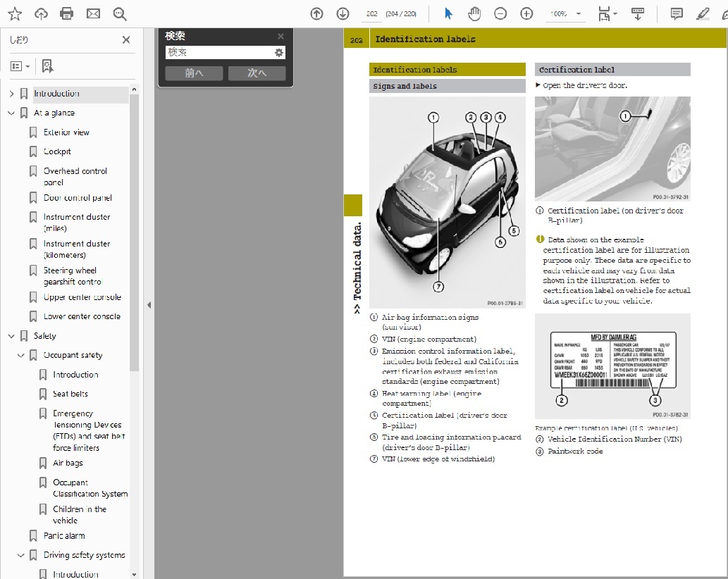
Task: Open the zoom percentage dropdown
Action: [x=579, y=13]
